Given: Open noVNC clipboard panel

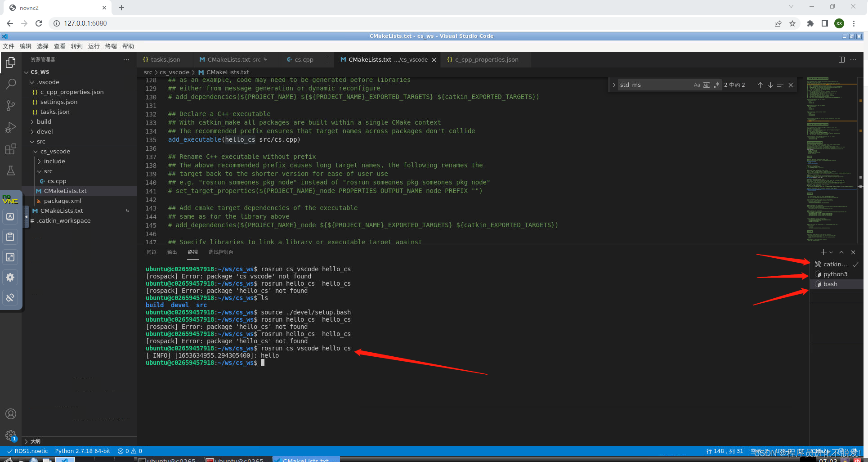Looking at the screenshot, I should tap(10, 237).
